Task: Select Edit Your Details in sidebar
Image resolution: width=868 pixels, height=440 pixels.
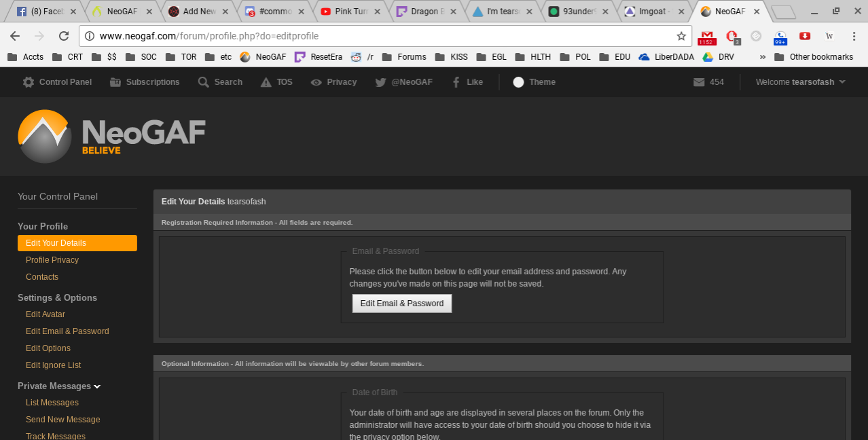Action: [x=77, y=243]
